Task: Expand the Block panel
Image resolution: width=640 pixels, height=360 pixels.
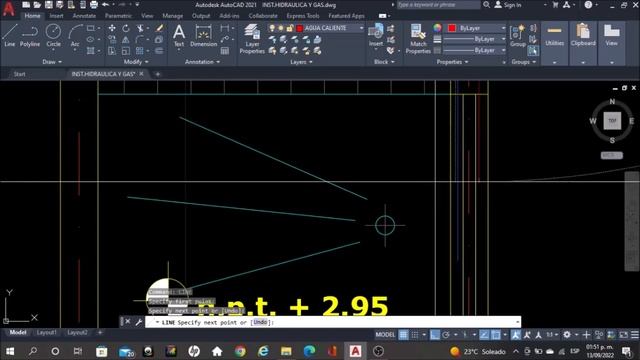Action: [x=384, y=62]
